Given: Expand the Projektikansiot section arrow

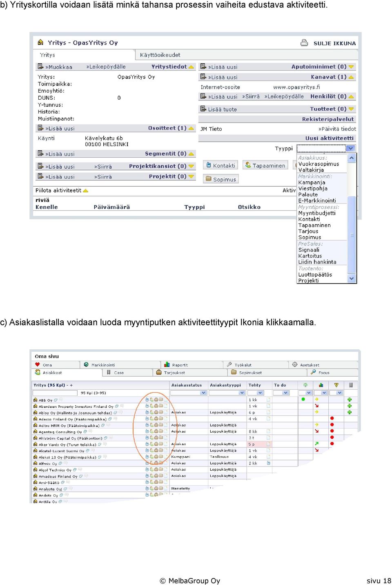Looking at the screenshot, I should tap(191, 166).
